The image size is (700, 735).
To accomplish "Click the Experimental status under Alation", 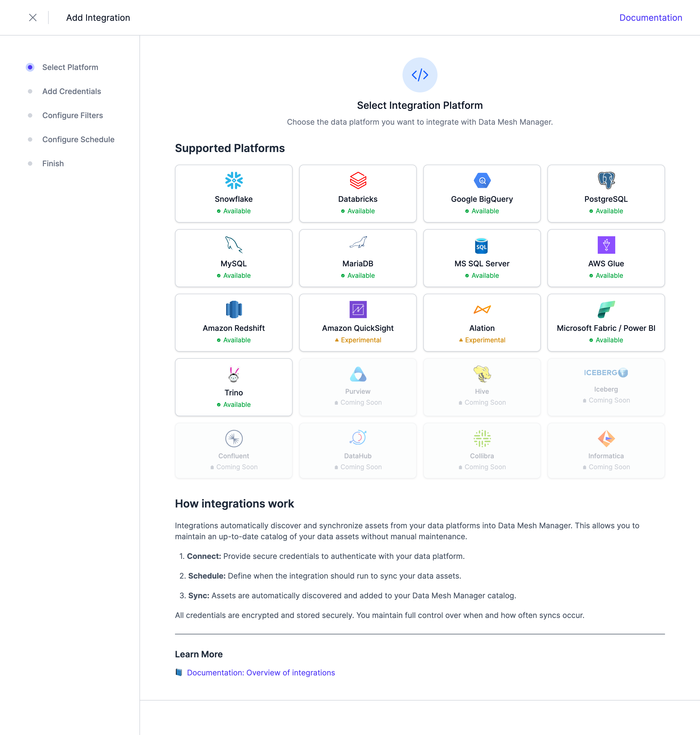I will (x=482, y=340).
